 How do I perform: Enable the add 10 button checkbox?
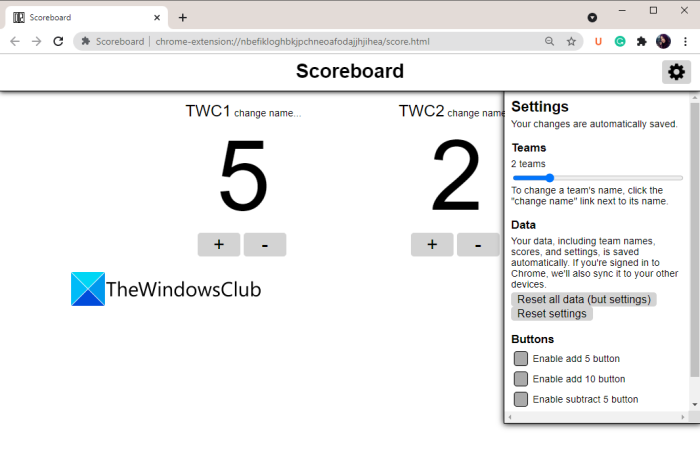coord(521,379)
